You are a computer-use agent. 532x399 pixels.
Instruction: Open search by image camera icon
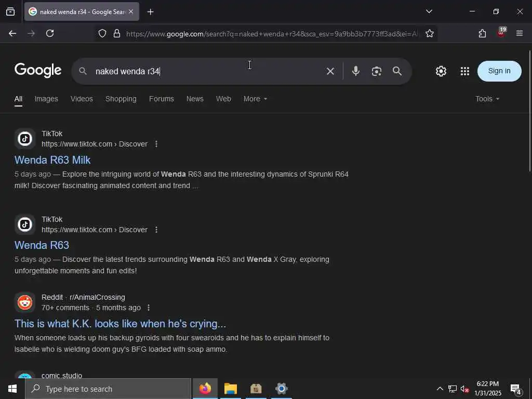pos(376,71)
